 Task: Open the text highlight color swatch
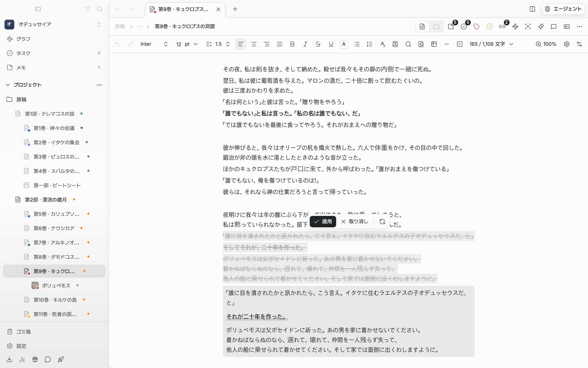(x=344, y=44)
